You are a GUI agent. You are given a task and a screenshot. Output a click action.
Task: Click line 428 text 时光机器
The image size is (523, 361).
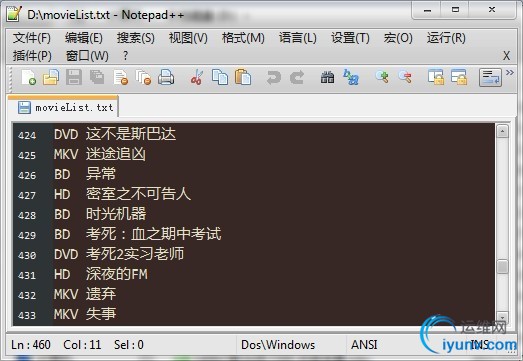tap(116, 214)
